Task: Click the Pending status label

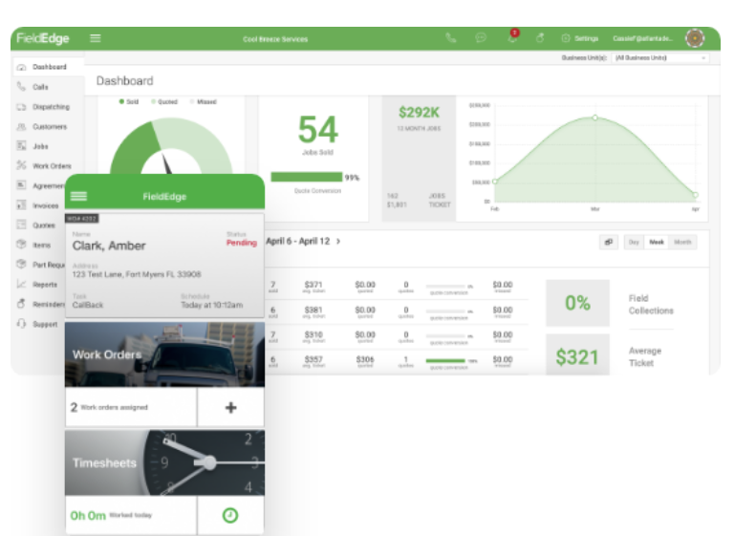Action: click(242, 243)
